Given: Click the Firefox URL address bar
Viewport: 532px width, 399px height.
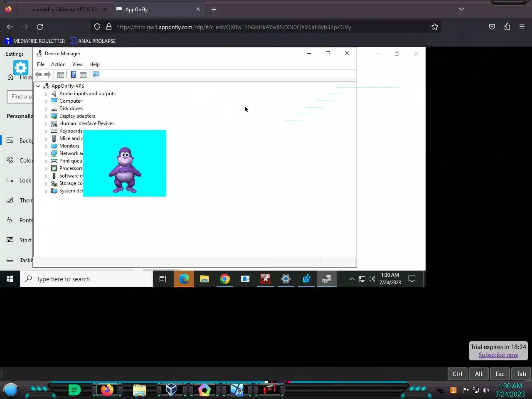Looking at the screenshot, I should click(x=266, y=27).
